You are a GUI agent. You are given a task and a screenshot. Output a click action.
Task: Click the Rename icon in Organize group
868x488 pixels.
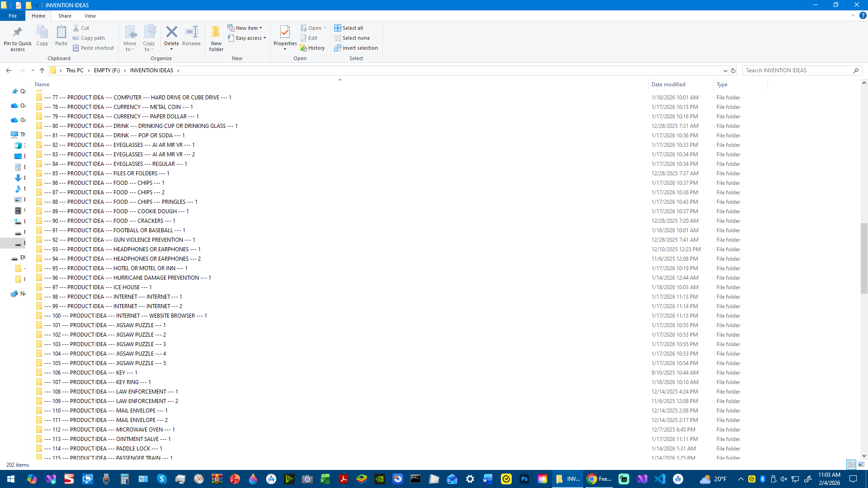click(191, 32)
